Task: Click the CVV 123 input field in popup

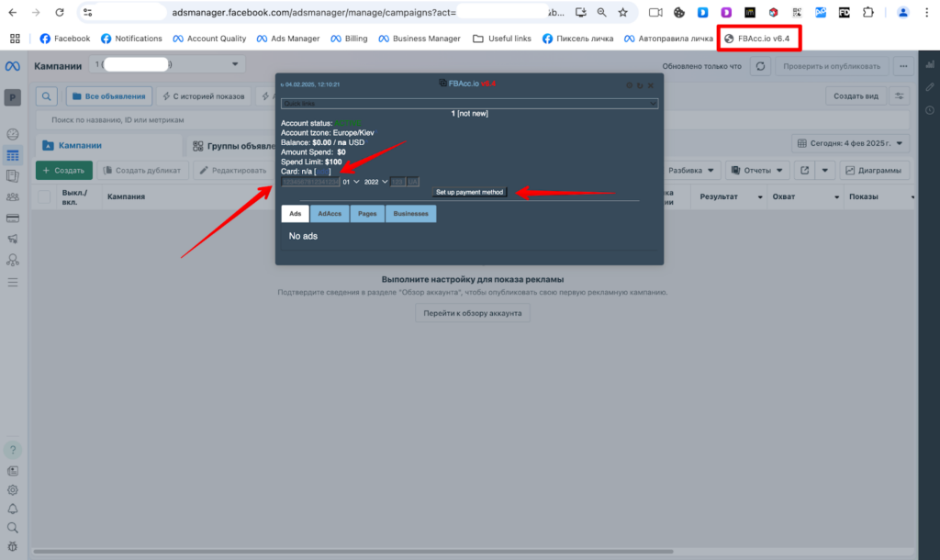Action: tap(397, 182)
